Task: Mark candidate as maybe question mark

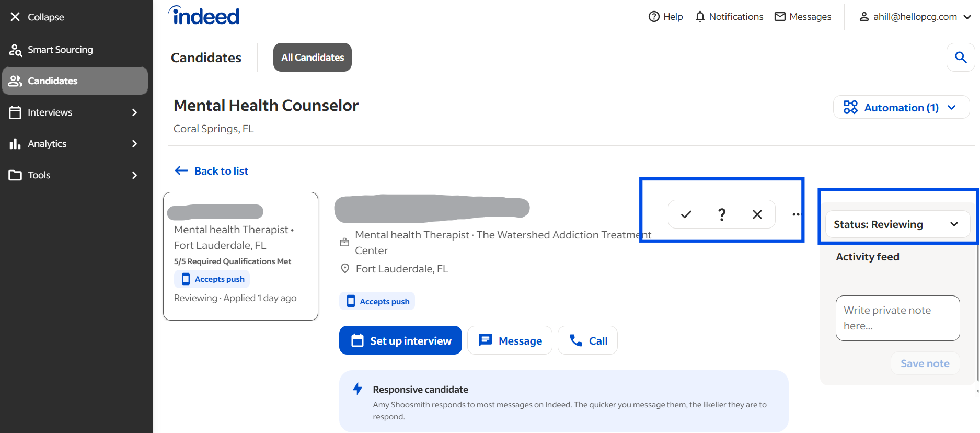Action: [722, 214]
